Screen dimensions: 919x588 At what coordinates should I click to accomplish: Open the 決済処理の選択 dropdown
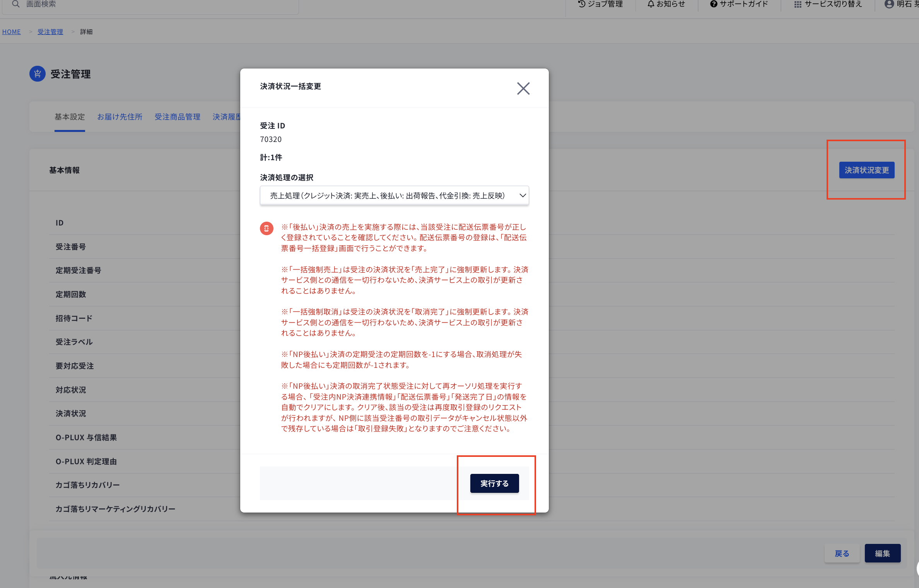click(x=394, y=196)
